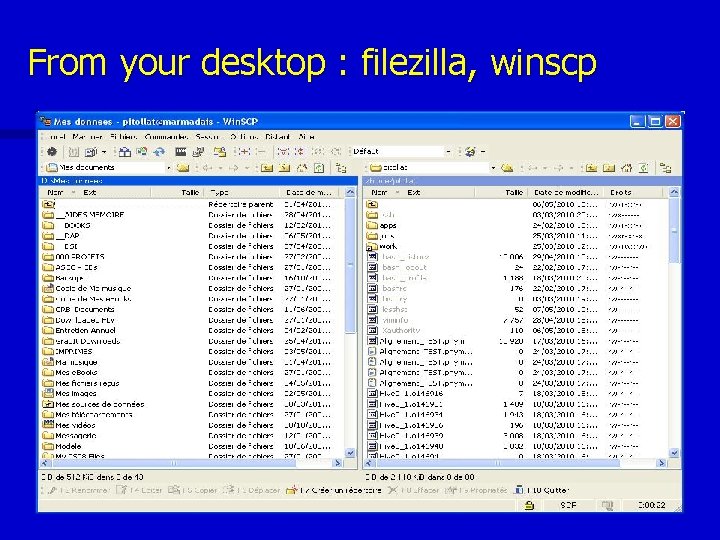The height and width of the screenshot is (540, 720).
Task: Select the Mes vidéos folder
Action: pos(69,425)
